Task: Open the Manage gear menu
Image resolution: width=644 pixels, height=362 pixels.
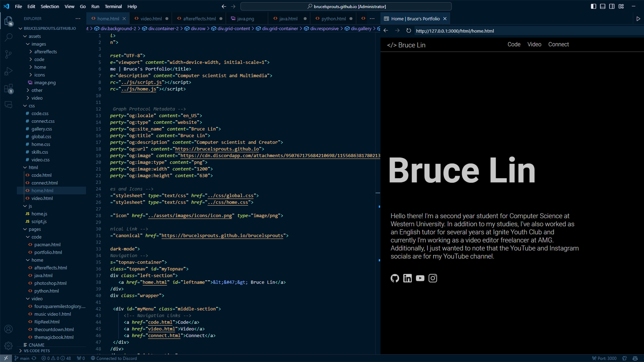Action: (8, 346)
